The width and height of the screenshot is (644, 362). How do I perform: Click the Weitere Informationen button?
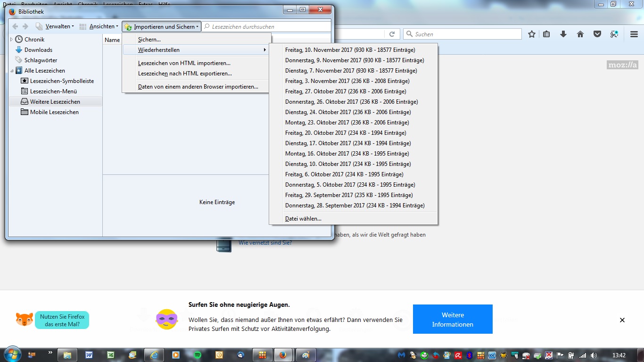tap(453, 319)
